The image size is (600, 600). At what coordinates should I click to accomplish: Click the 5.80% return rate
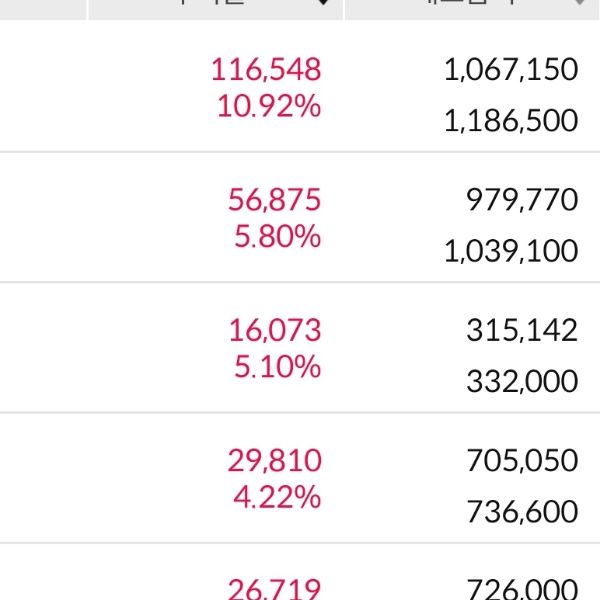point(277,236)
